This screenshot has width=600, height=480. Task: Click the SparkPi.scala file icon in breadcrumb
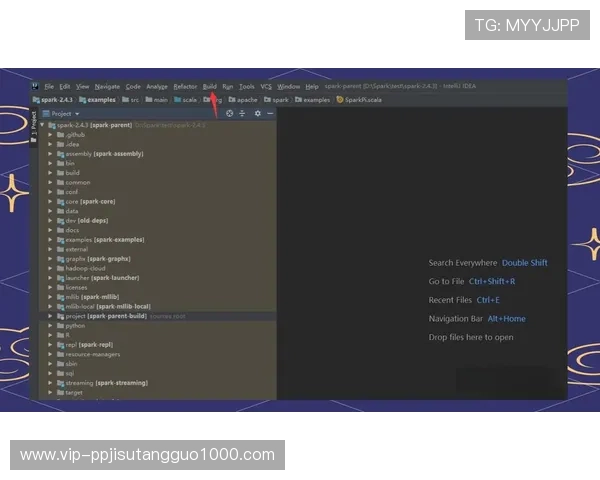click(339, 100)
